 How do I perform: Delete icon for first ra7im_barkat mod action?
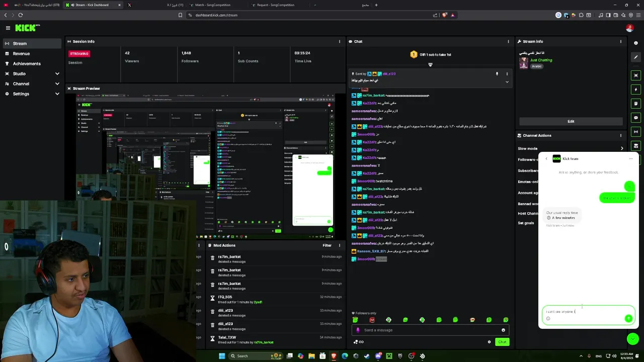pyautogui.click(x=212, y=258)
